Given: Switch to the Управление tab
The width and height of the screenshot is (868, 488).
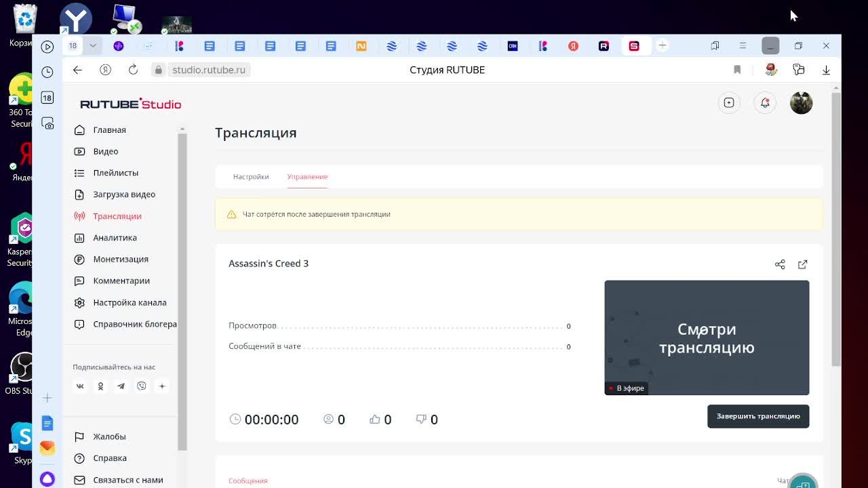Looking at the screenshot, I should [x=307, y=177].
